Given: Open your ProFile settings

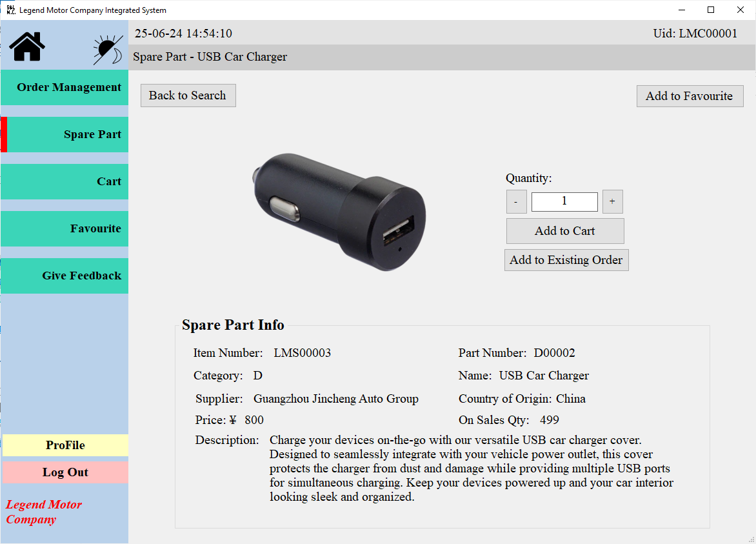Looking at the screenshot, I should [x=65, y=445].
